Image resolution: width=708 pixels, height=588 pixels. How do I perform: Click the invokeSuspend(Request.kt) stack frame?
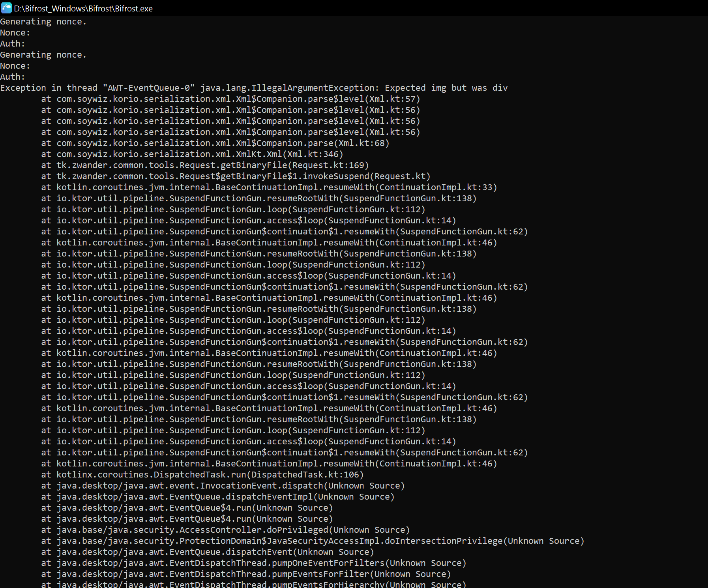236,176
